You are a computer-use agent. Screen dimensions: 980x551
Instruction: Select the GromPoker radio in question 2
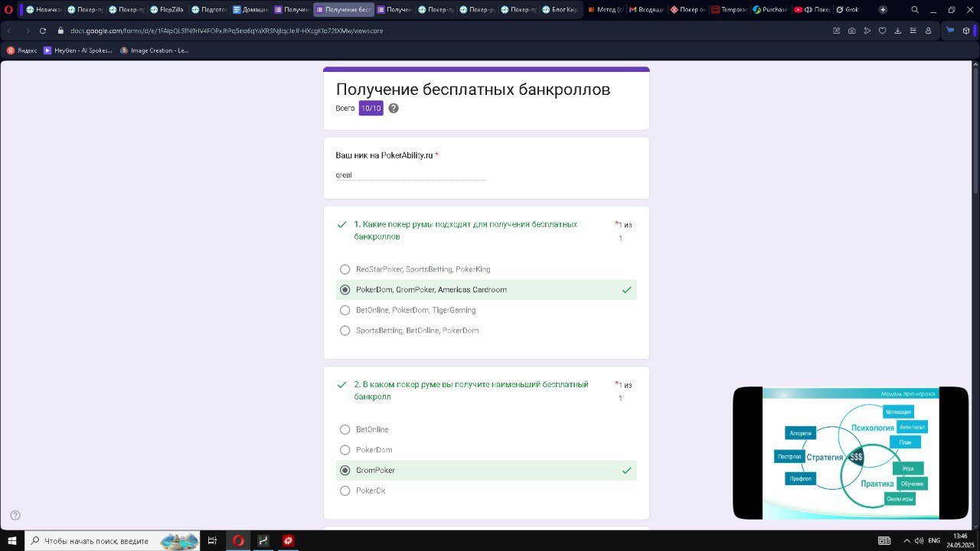tap(345, 470)
